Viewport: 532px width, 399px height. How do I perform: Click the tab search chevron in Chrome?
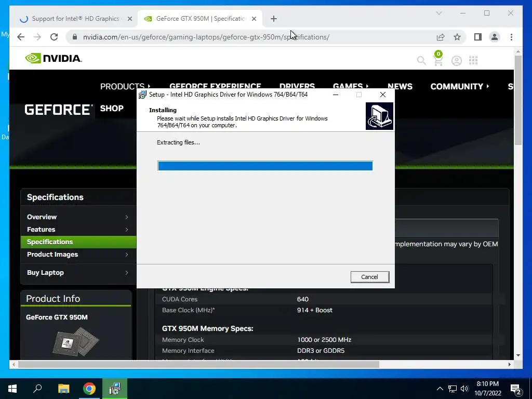click(438, 13)
